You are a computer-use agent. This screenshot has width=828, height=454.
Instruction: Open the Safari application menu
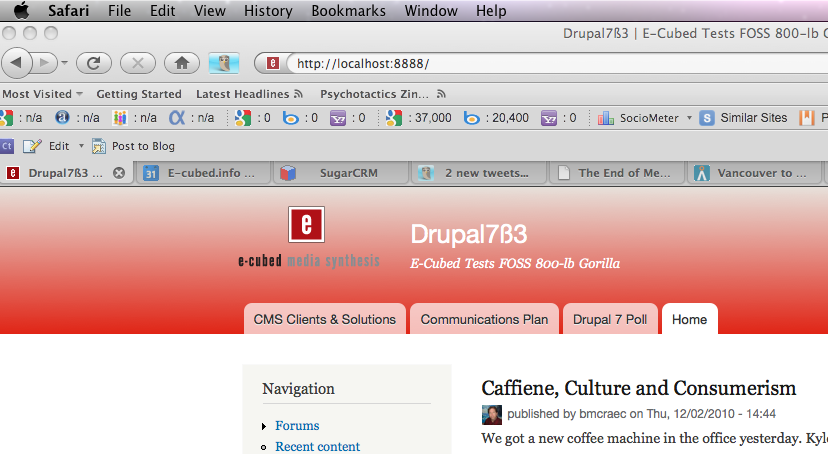click(x=69, y=11)
